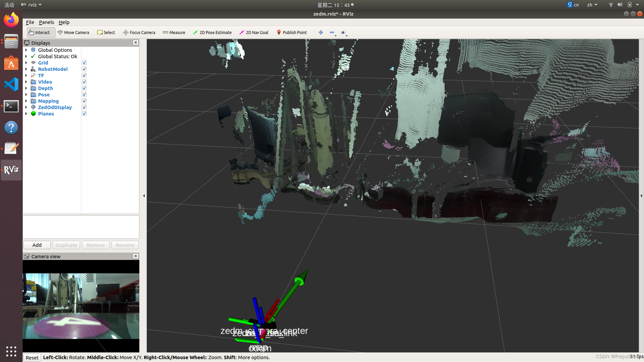The width and height of the screenshot is (644, 362).
Task: Click the Focus Camera tool
Action: [x=139, y=32]
